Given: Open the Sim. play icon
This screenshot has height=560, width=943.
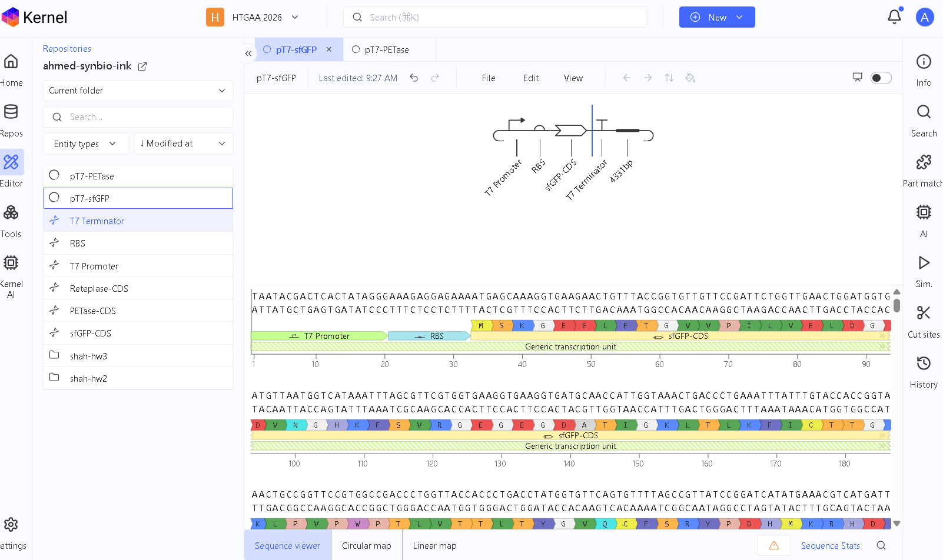Looking at the screenshot, I should pyautogui.click(x=924, y=262).
